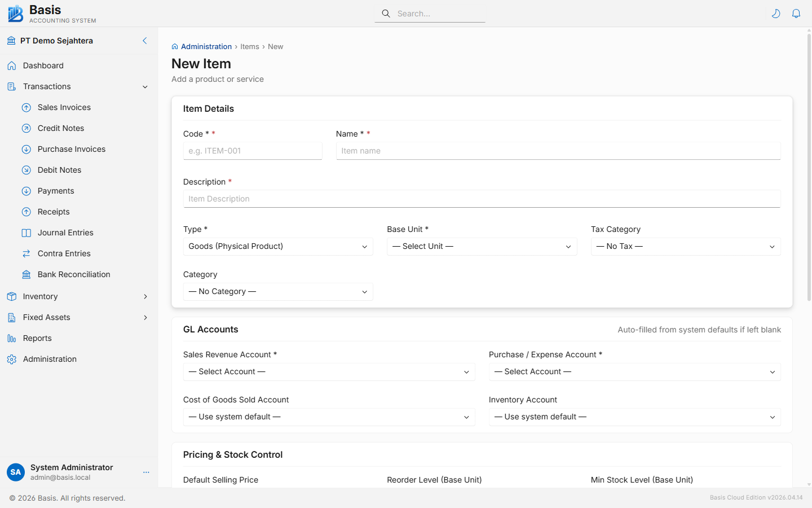Screen dimensions: 812x508
Task: Toggle dark mode moon icon
Action: tap(776, 14)
